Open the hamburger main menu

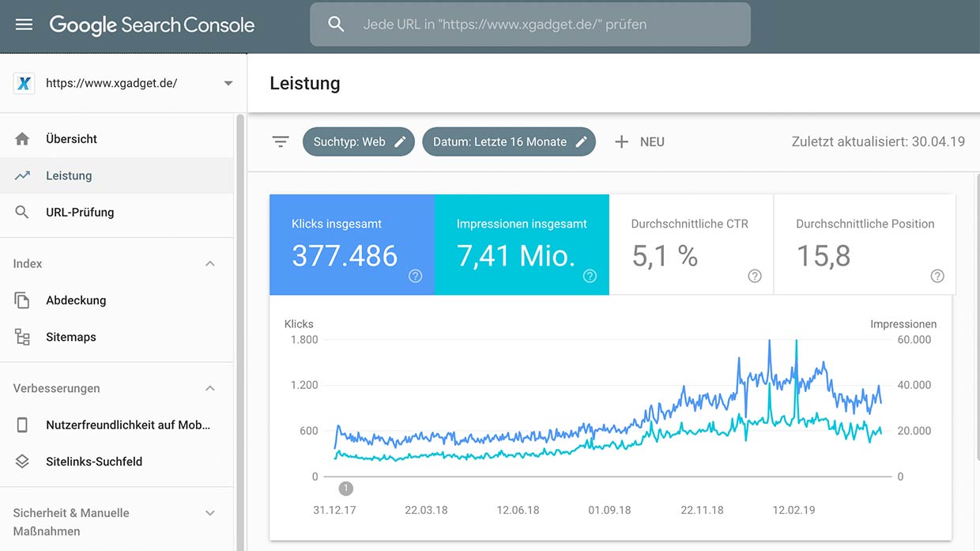(x=24, y=25)
